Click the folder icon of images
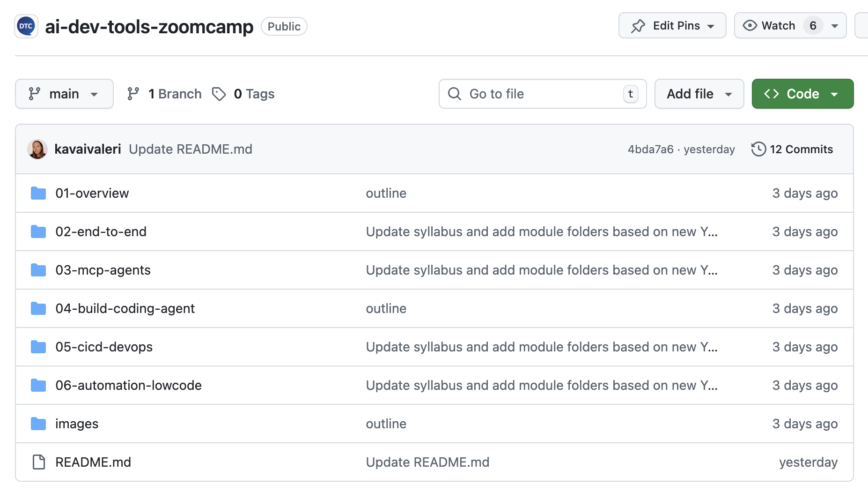The width and height of the screenshot is (868, 492). 38,424
